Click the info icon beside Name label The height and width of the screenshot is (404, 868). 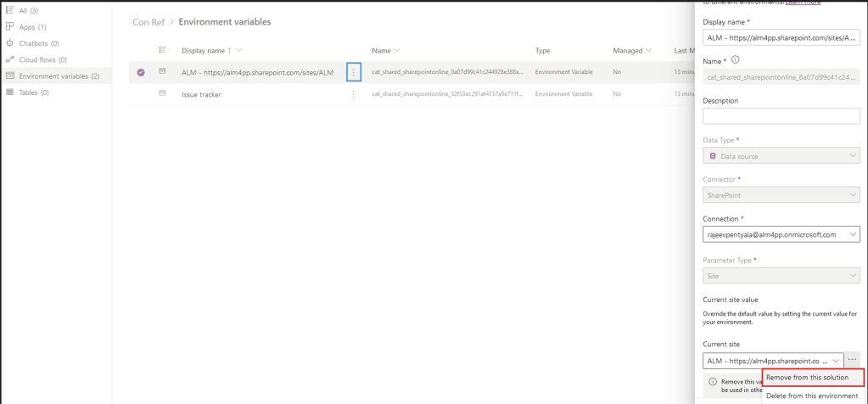[x=735, y=59]
